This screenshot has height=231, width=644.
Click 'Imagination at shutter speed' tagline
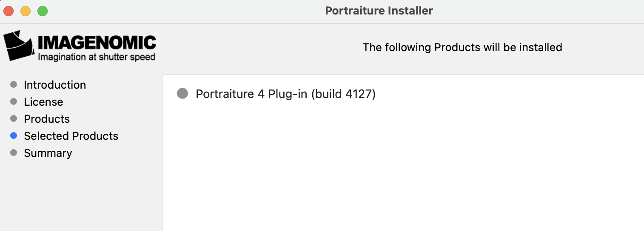[97, 57]
